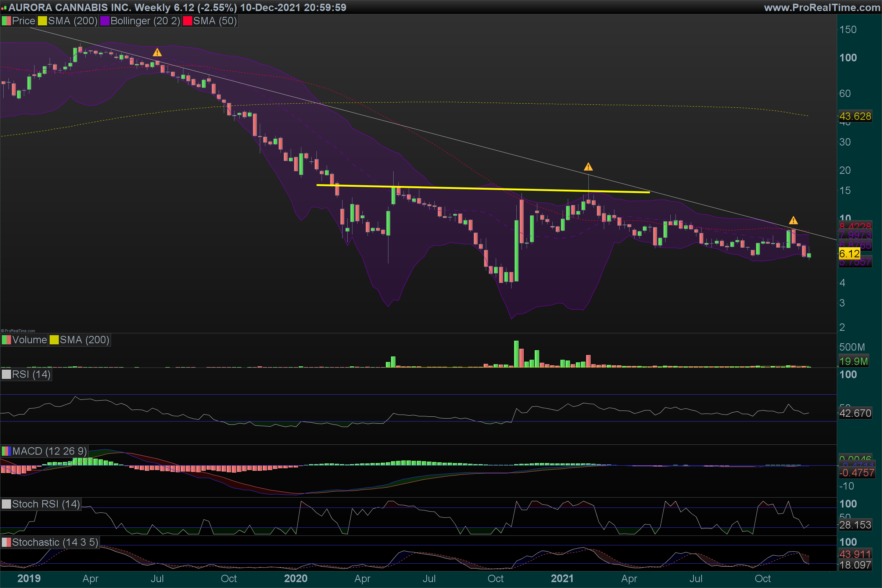Click the Stochastic (14 3 5) label
The image size is (882, 588).
(55, 542)
